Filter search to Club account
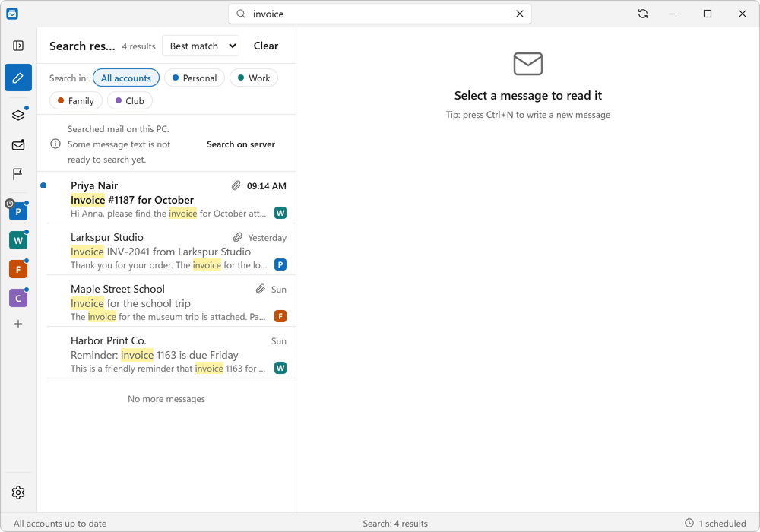 (x=129, y=101)
